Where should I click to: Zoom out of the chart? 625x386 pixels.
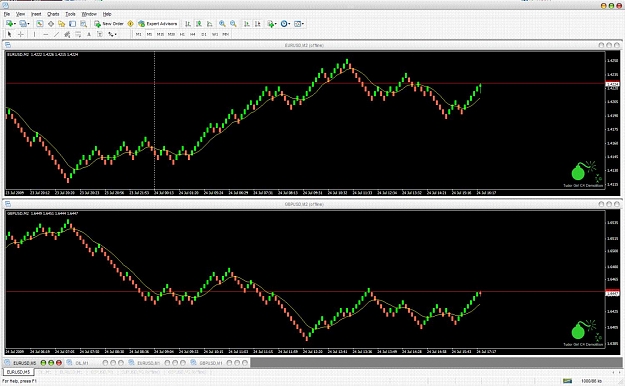pos(233,24)
